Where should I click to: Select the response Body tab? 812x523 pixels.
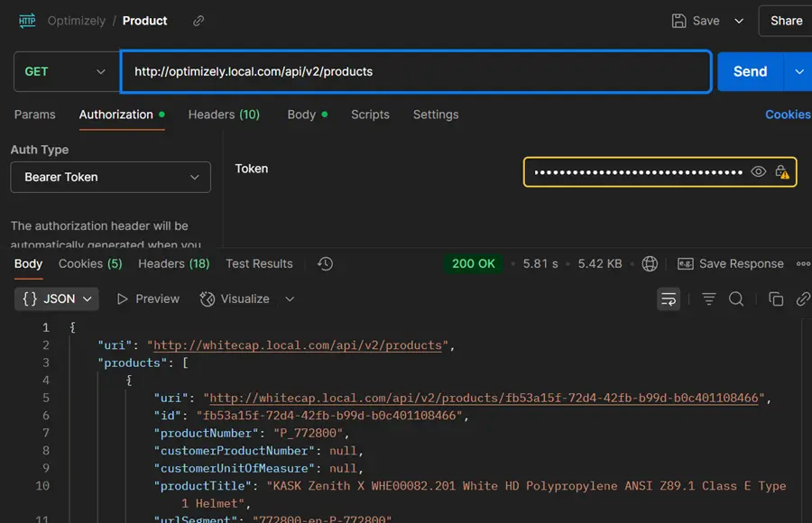[29, 263]
